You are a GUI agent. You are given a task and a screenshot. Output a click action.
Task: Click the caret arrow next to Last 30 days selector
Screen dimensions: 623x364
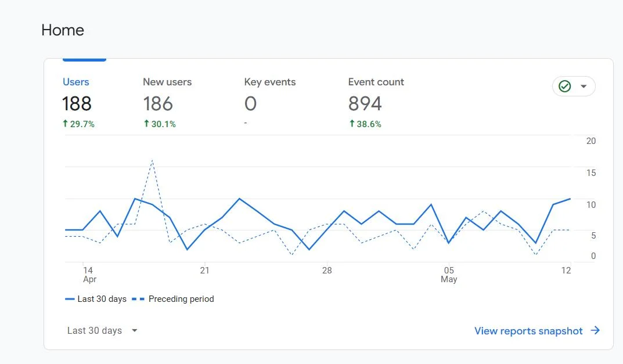click(x=135, y=330)
